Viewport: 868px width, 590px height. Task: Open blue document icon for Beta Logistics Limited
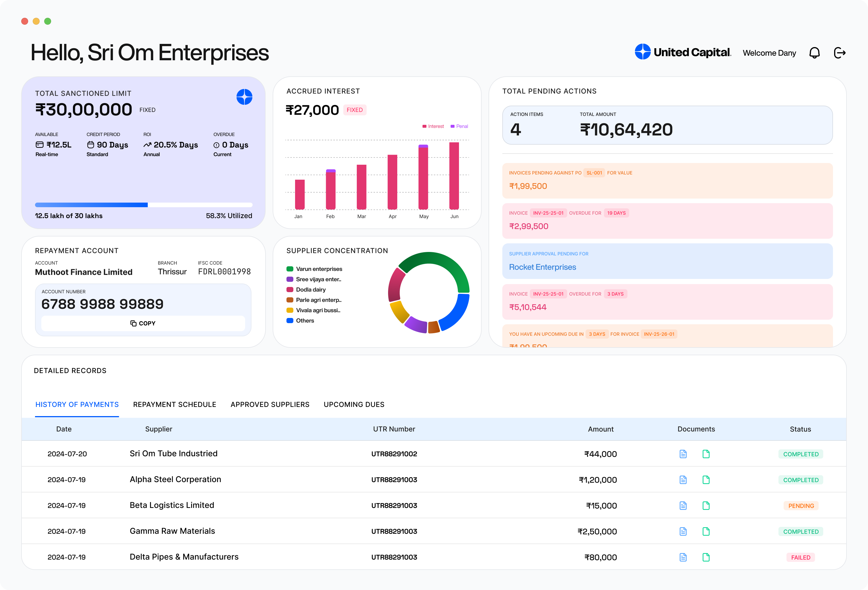[x=683, y=506]
